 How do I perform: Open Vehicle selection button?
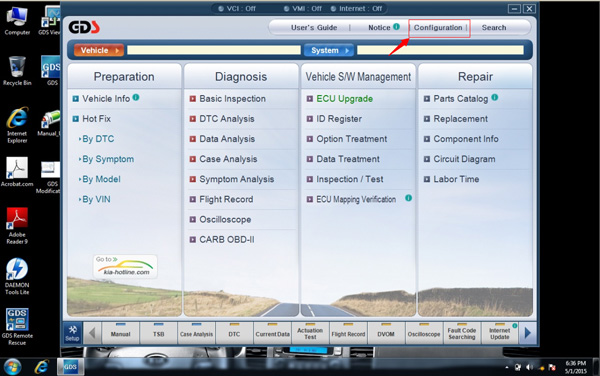(99, 50)
